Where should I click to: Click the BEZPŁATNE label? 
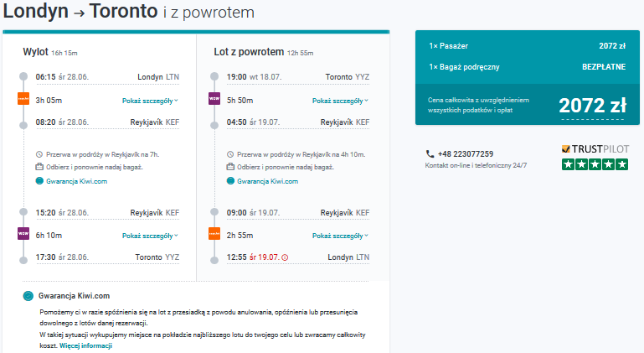[604, 66]
